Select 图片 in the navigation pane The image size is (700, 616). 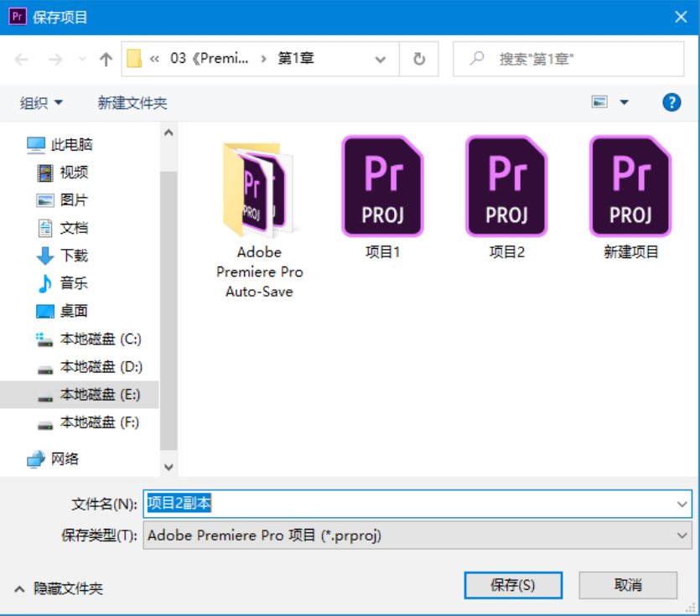coord(62,200)
